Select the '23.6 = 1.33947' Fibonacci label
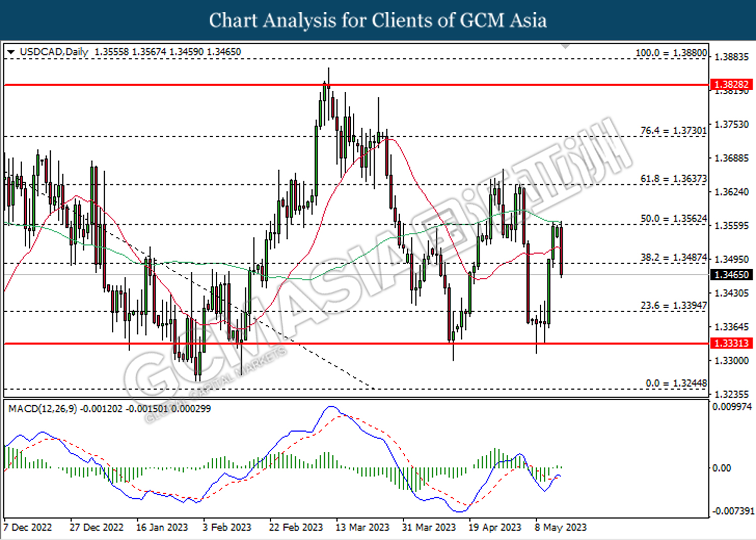756x540 pixels. tap(674, 306)
